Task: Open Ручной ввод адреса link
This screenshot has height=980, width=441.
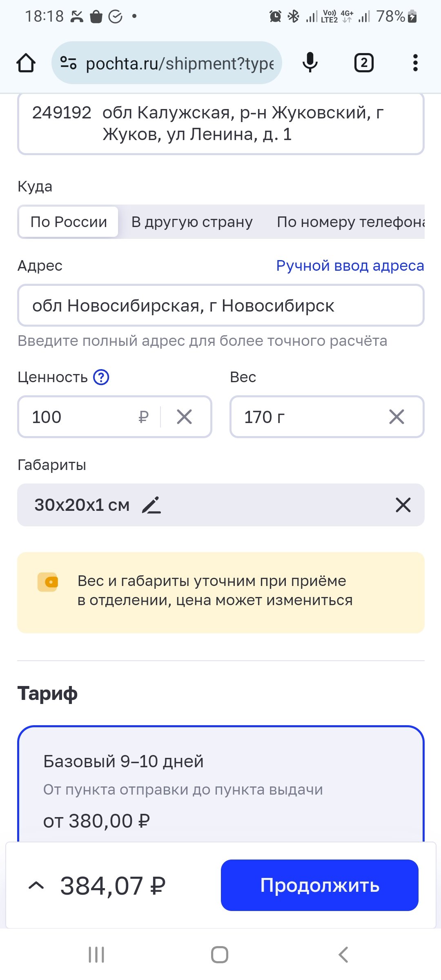Action: click(x=350, y=266)
